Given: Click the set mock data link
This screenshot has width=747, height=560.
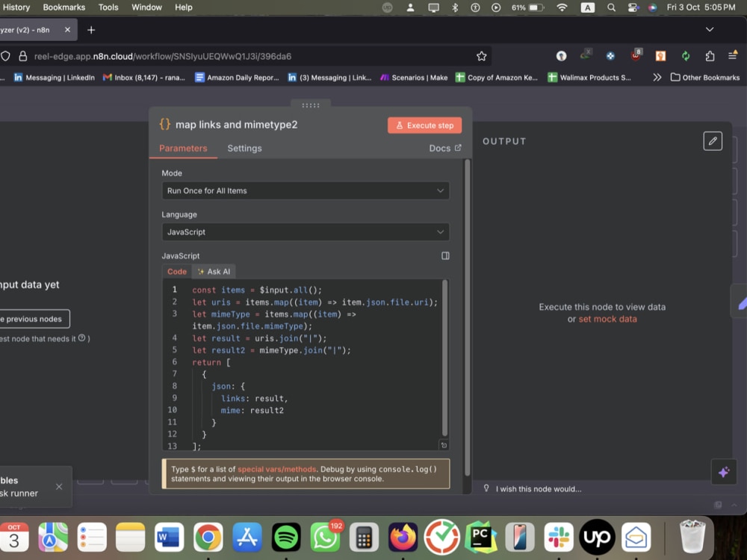Looking at the screenshot, I should 607,319.
